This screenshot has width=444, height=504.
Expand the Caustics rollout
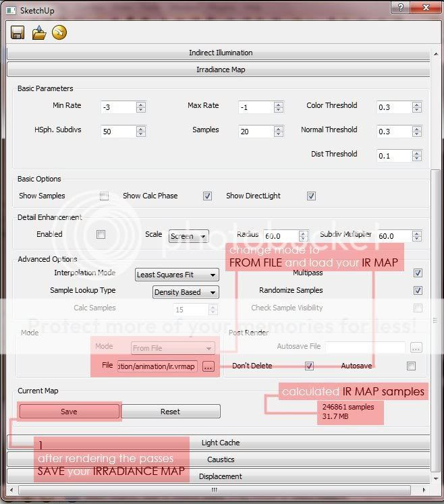pos(219,459)
